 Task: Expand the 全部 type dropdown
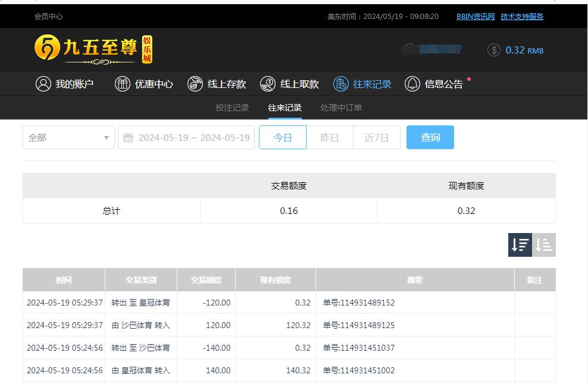tap(68, 137)
